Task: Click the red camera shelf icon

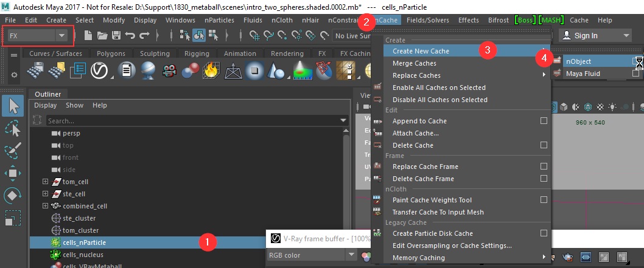Action: coord(169,71)
